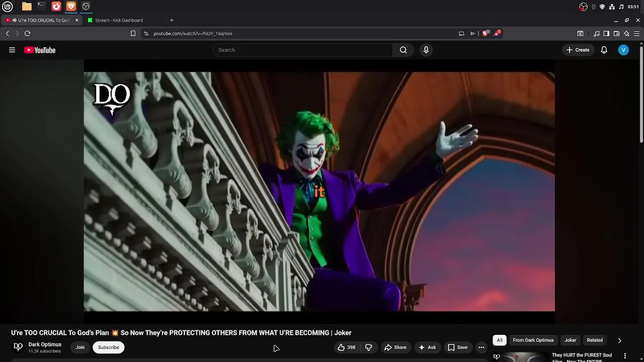Viewport: 644px width, 362px height.
Task: Open Brave Playlist music note icon
Action: [x=596, y=34]
